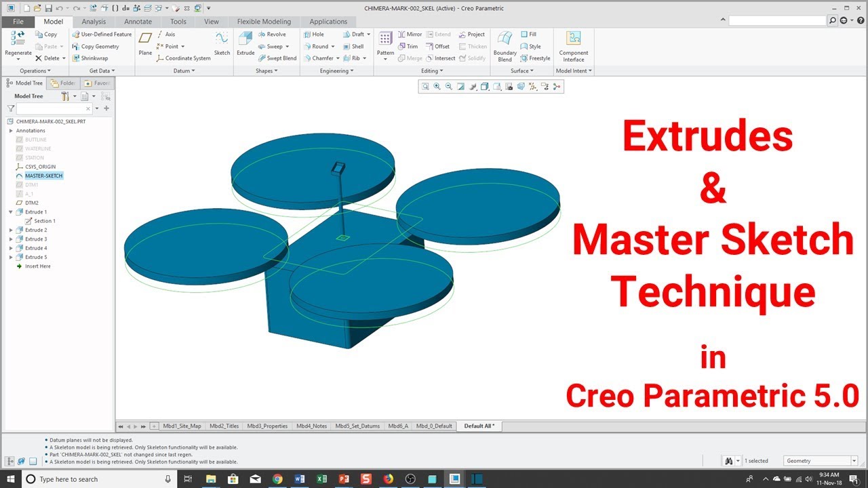Click the Refit view icon
The width and height of the screenshot is (868, 488).
click(425, 86)
